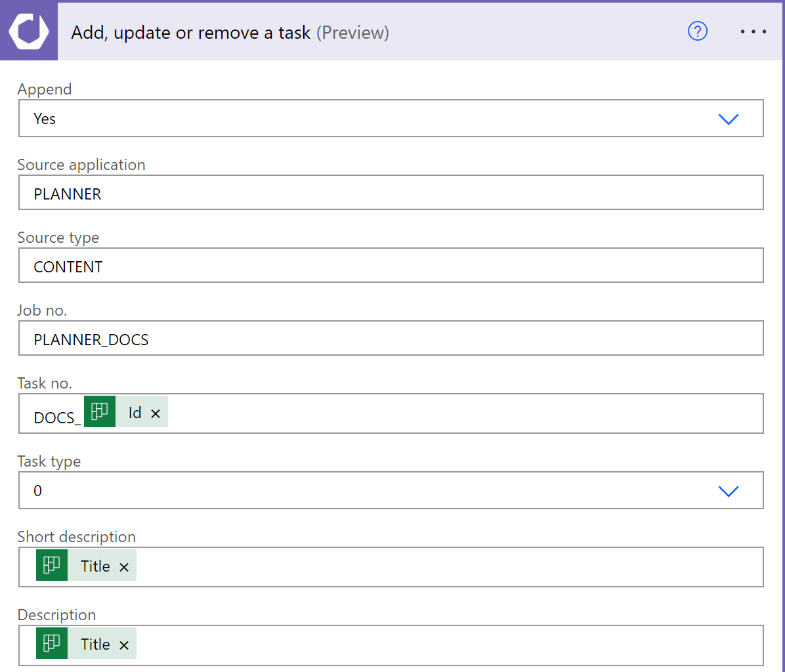Image resolution: width=785 pixels, height=672 pixels.
Task: Click the Planner icon in Description field
Action: tap(52, 643)
